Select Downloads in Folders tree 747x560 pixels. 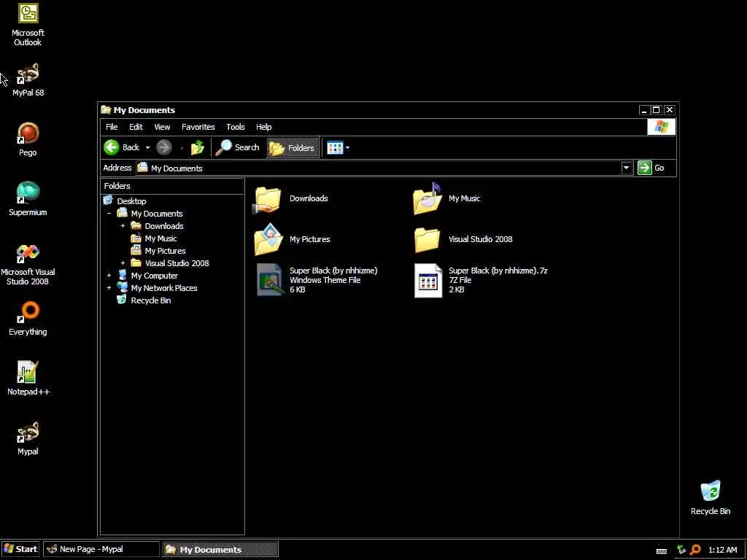click(164, 226)
